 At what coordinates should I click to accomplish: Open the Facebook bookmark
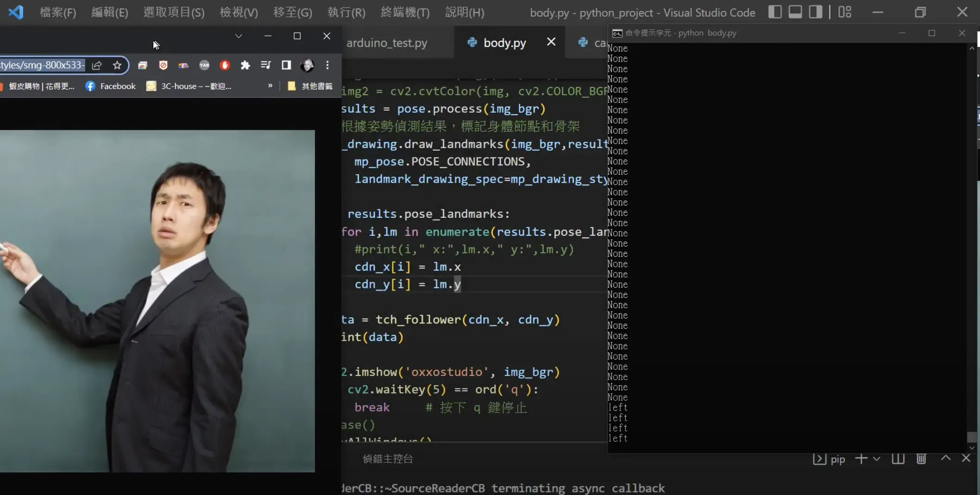pyautogui.click(x=111, y=86)
